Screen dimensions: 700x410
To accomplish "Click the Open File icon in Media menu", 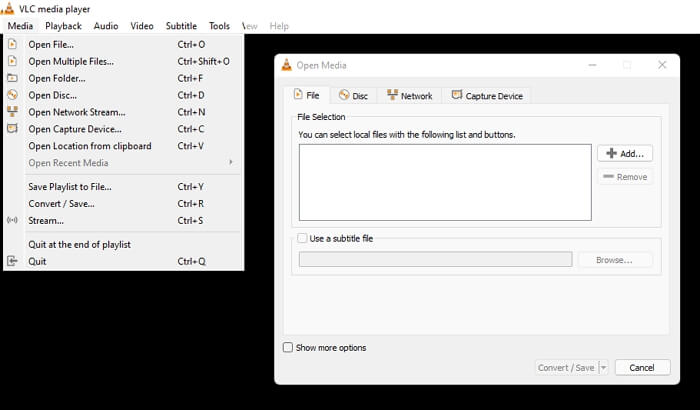I will [12, 44].
